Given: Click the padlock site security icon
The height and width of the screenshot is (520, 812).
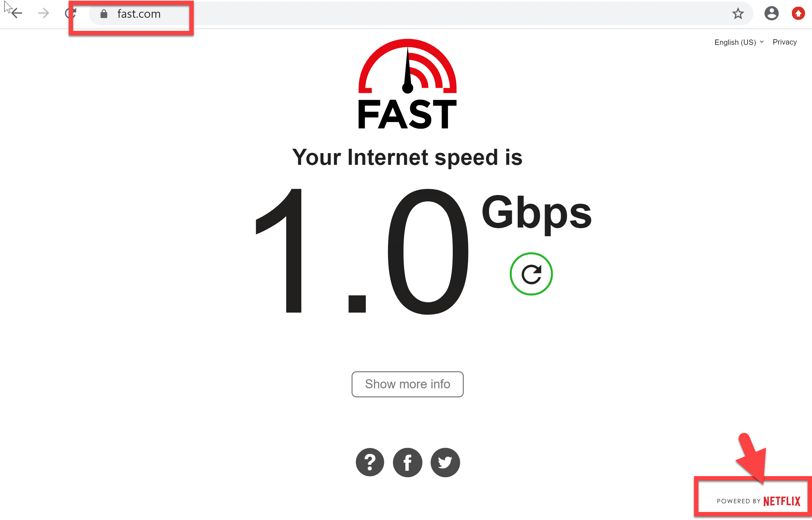Looking at the screenshot, I should (x=104, y=14).
